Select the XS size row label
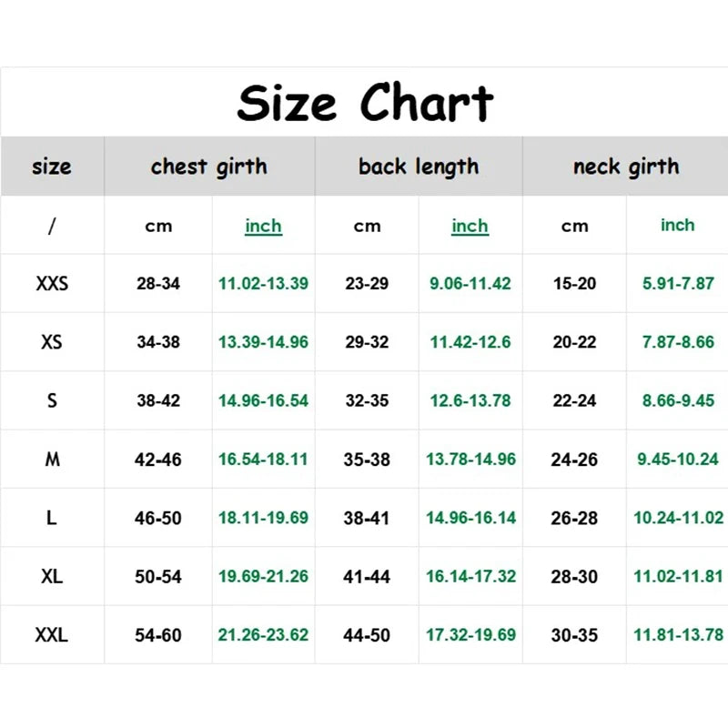Viewport: 728px width, 728px height. click(52, 342)
